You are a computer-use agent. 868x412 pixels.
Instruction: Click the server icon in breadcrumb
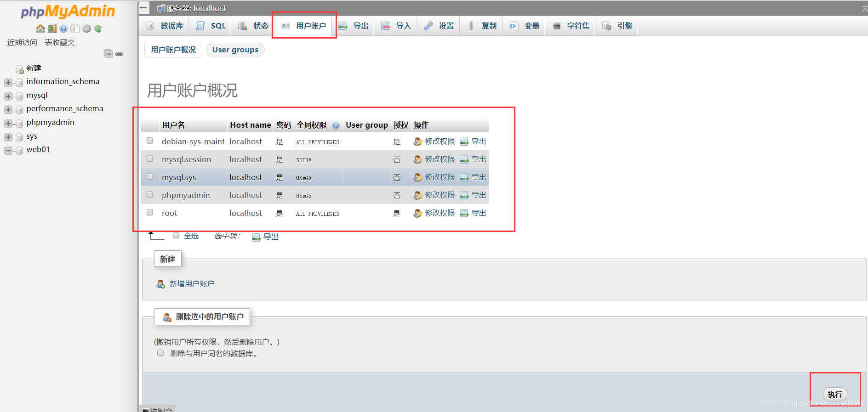161,8
